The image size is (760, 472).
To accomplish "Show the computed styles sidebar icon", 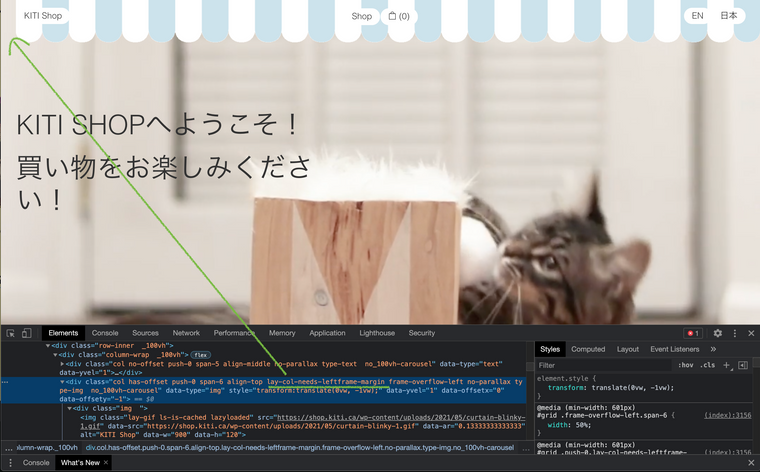I will pyautogui.click(x=743, y=365).
